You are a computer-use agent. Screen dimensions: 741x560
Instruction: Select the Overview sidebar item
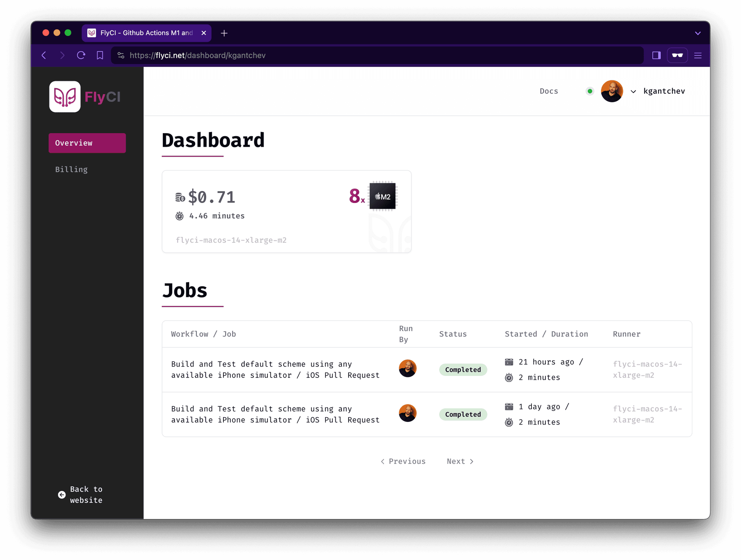[x=87, y=143]
